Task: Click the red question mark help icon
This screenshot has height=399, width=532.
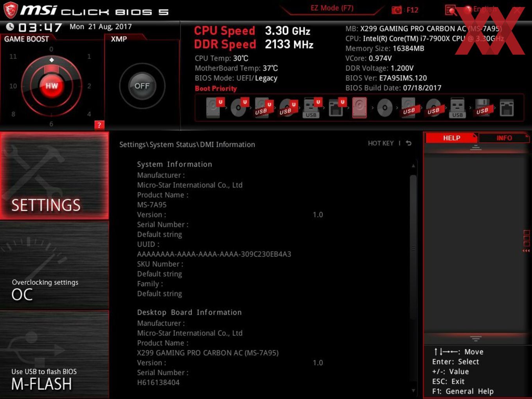Action: (99, 125)
